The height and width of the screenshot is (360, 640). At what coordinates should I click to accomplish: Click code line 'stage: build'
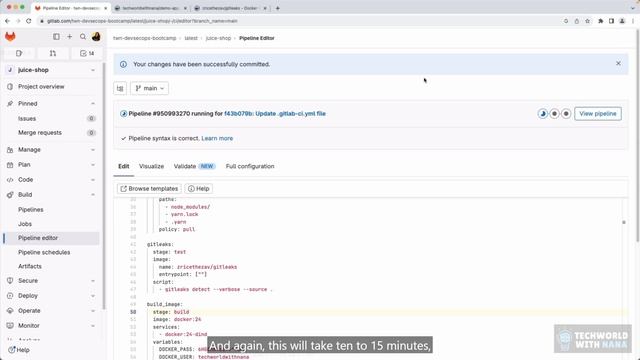(x=171, y=312)
